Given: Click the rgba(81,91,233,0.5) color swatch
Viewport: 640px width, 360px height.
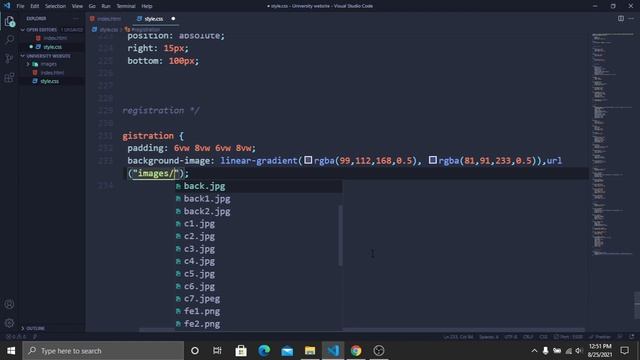Looking at the screenshot, I should click(433, 160).
